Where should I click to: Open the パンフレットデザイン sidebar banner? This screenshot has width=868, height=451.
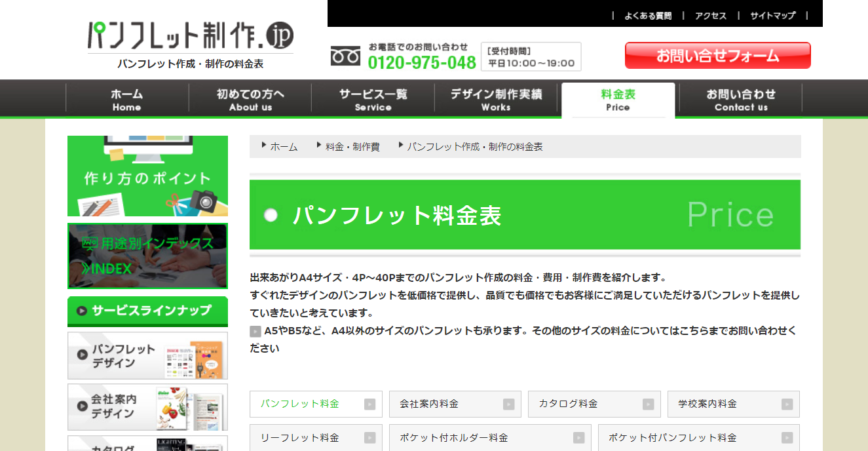[148, 355]
